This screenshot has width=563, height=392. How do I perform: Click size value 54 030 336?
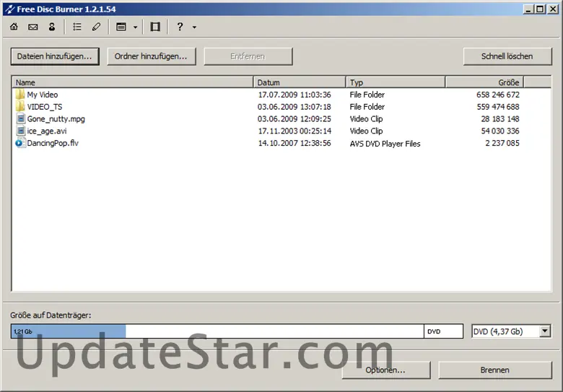[x=500, y=131]
